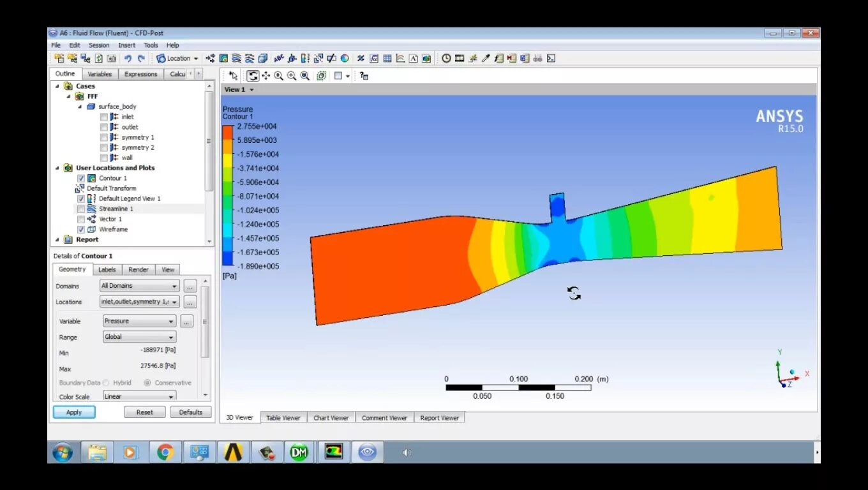Open the Tools menu
Image resolution: width=868 pixels, height=490 pixels.
151,45
